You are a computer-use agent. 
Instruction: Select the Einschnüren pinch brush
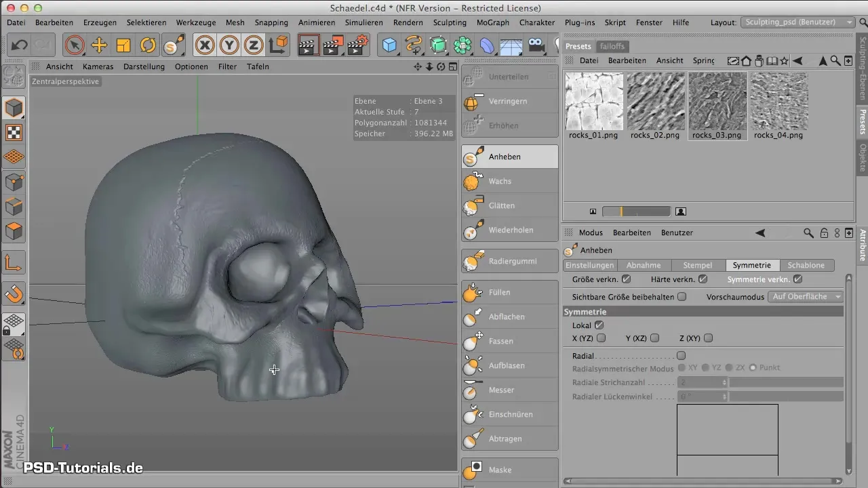509,414
